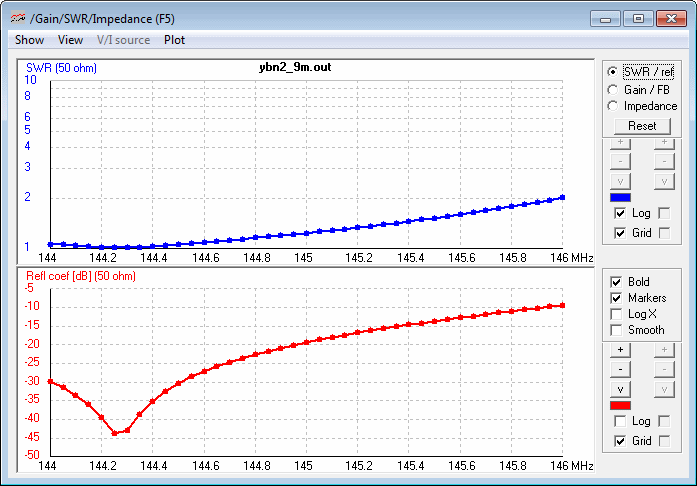Enable the LogX checkbox
697x486 pixels.
point(615,314)
